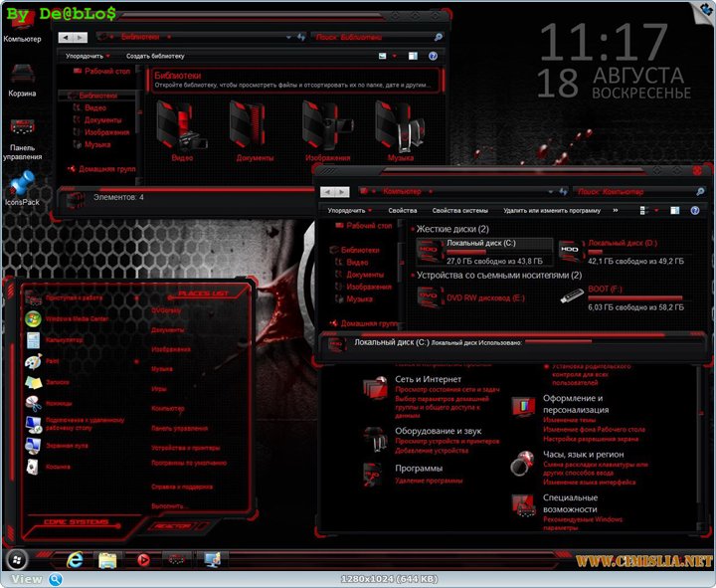Open the Музыка library folder icon
Screen dimensions: 716x588
pyautogui.click(x=400, y=124)
